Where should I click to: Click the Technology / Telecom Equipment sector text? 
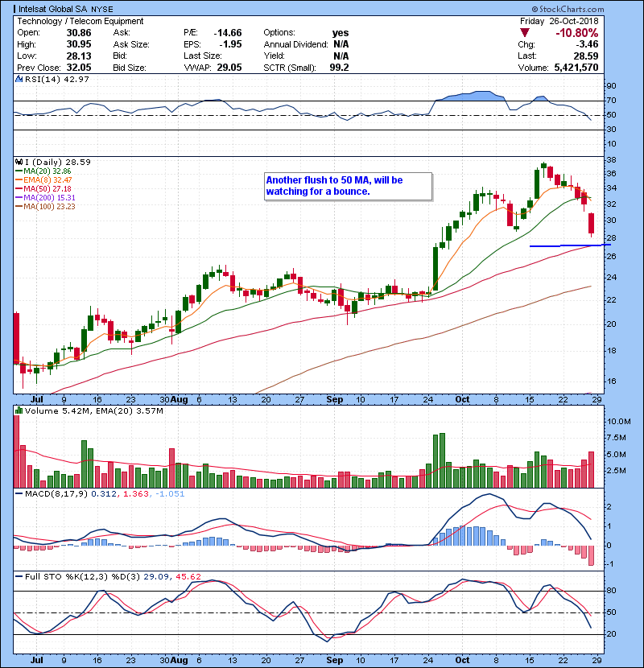[80, 21]
